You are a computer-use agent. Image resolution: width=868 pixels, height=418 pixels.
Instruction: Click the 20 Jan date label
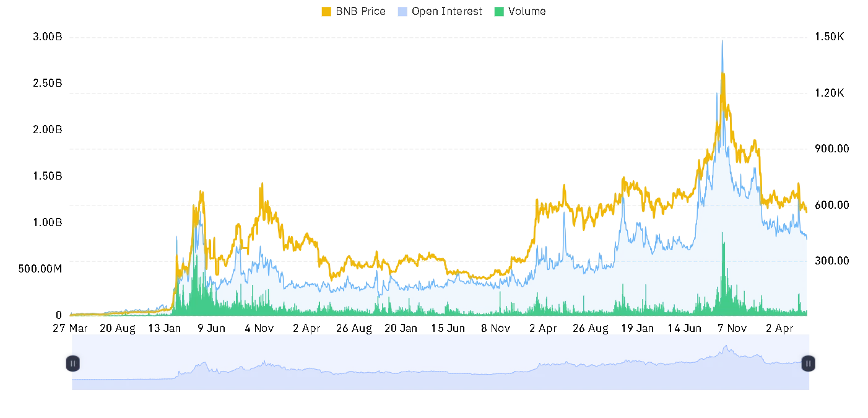[x=401, y=328]
